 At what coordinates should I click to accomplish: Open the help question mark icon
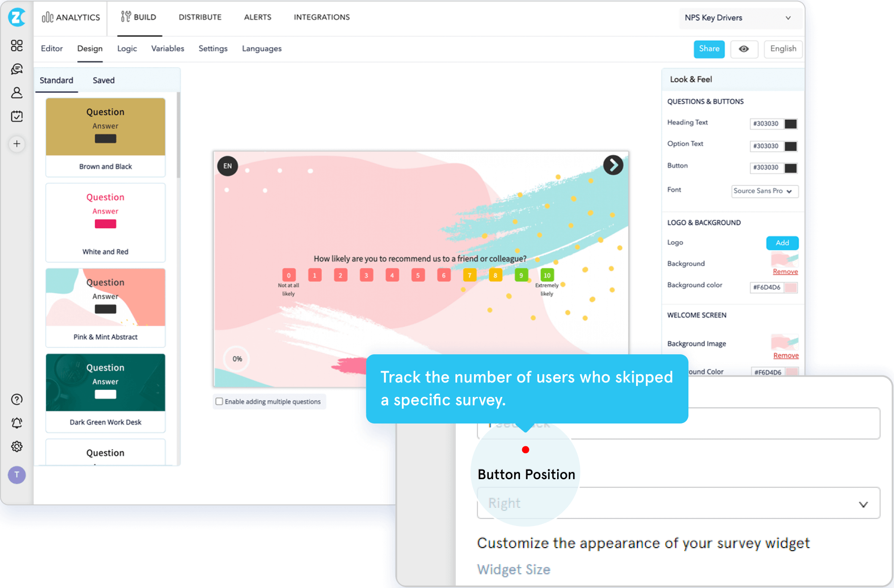click(x=17, y=399)
